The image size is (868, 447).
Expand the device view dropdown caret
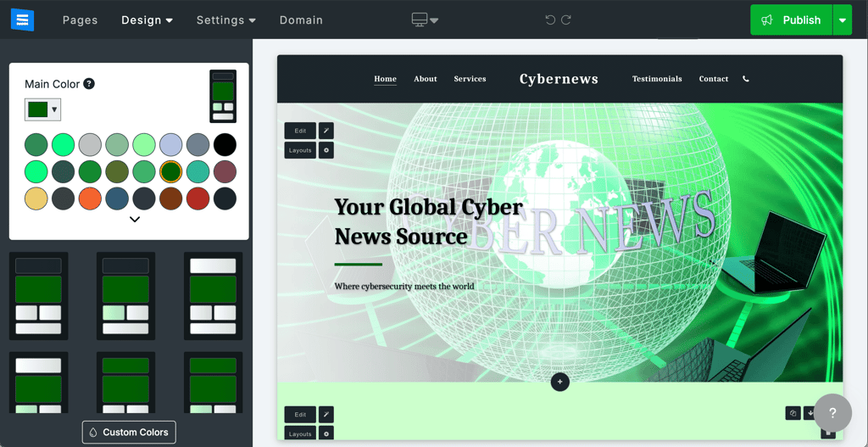coord(434,20)
